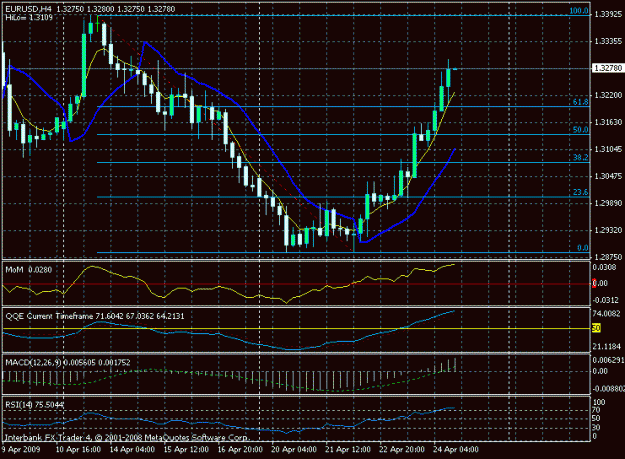
Task: Click the 1.28750 price axis value
Action: 608,257
